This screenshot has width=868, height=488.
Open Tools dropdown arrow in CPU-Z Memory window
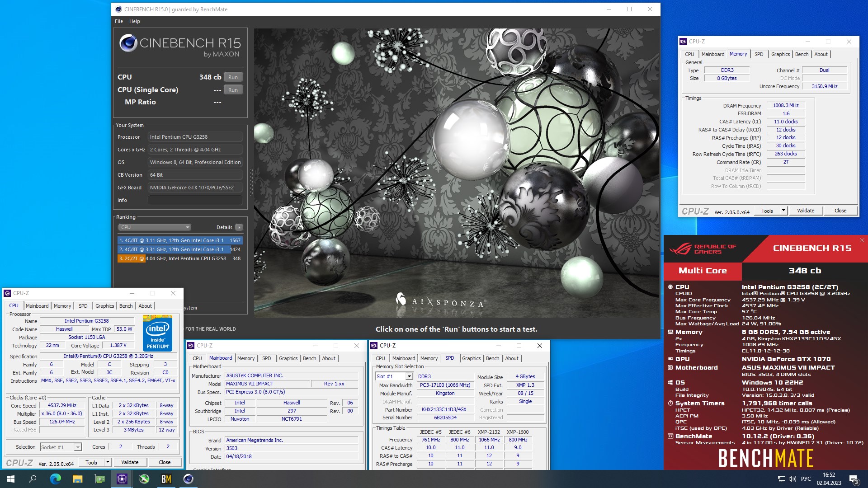tap(783, 211)
